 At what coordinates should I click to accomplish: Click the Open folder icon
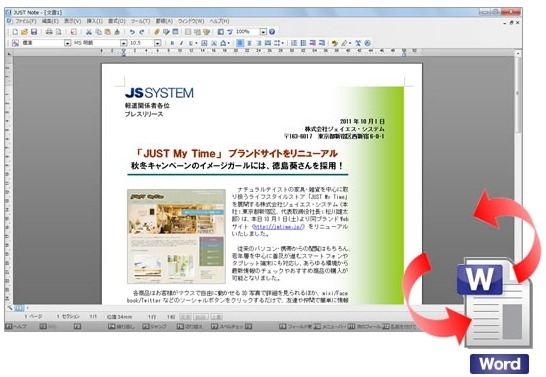coord(24,32)
